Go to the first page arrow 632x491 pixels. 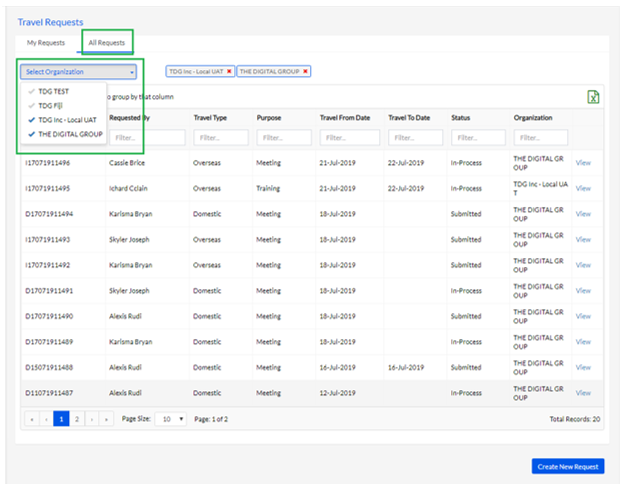(x=32, y=419)
